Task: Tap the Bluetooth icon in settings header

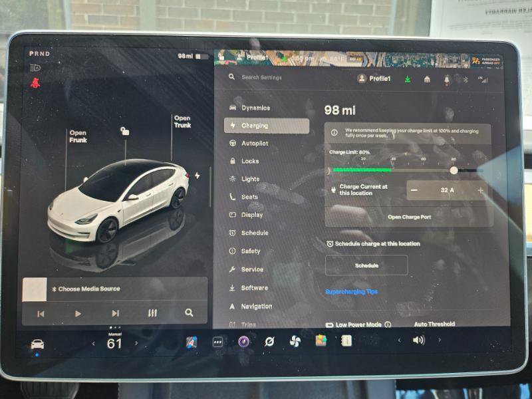Action: click(x=466, y=80)
